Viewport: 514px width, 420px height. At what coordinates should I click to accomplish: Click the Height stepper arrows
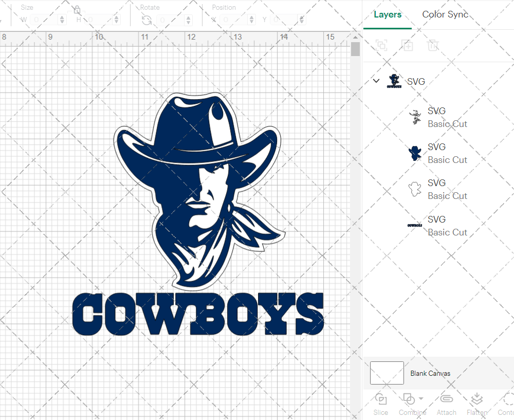(116, 20)
